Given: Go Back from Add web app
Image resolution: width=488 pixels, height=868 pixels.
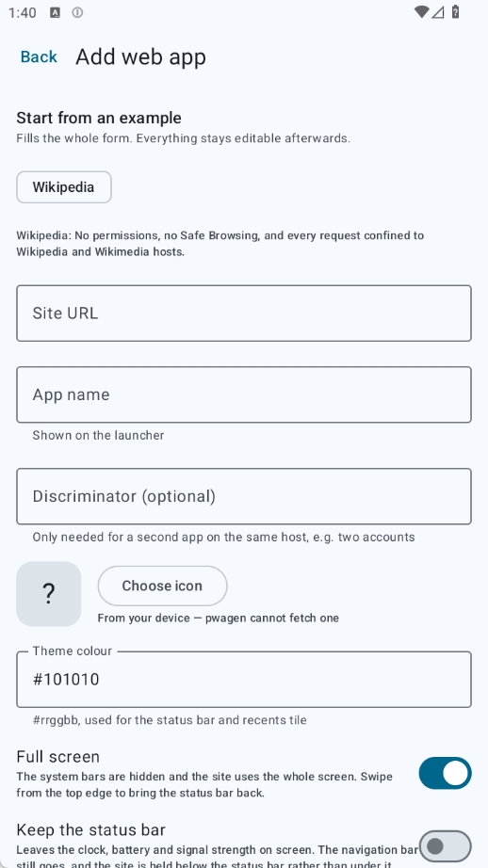Looking at the screenshot, I should click(x=39, y=57).
